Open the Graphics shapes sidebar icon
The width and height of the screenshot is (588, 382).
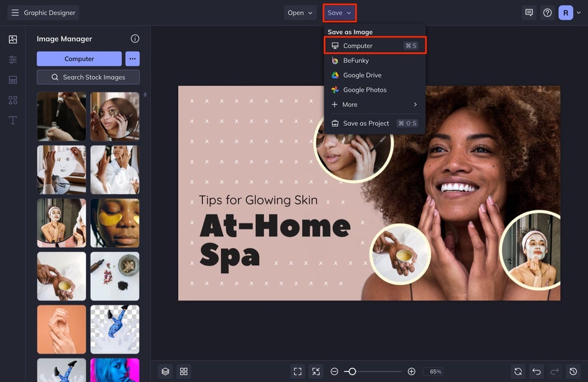tap(12, 100)
